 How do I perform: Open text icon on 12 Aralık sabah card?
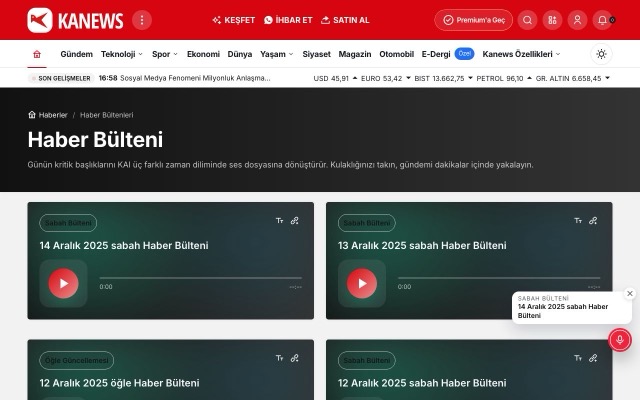(x=578, y=358)
